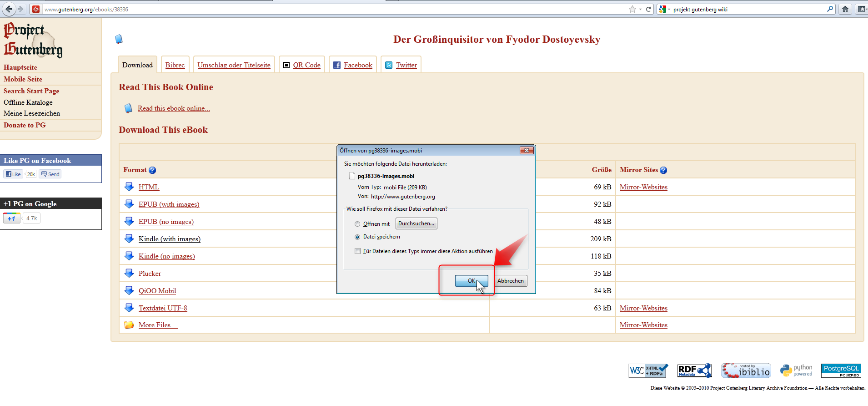Open the Umschlag oder Titelseite tab
868x406 pixels.
point(234,65)
